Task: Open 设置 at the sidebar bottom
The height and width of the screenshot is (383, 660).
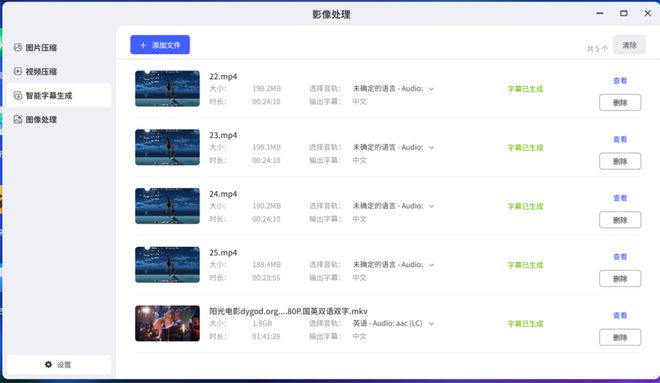Action: point(59,364)
